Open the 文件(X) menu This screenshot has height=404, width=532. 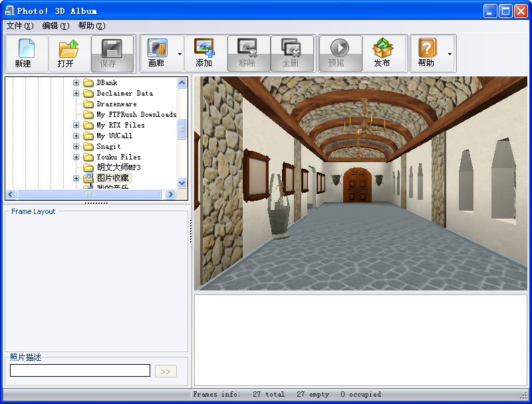coord(20,26)
